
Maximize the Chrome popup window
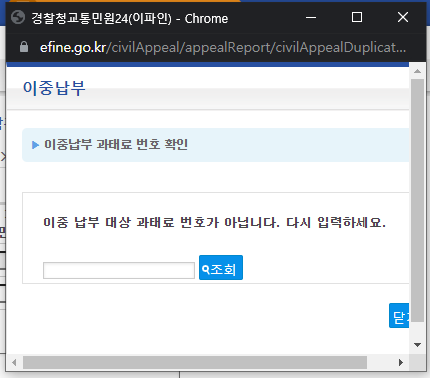pyautogui.click(x=357, y=17)
